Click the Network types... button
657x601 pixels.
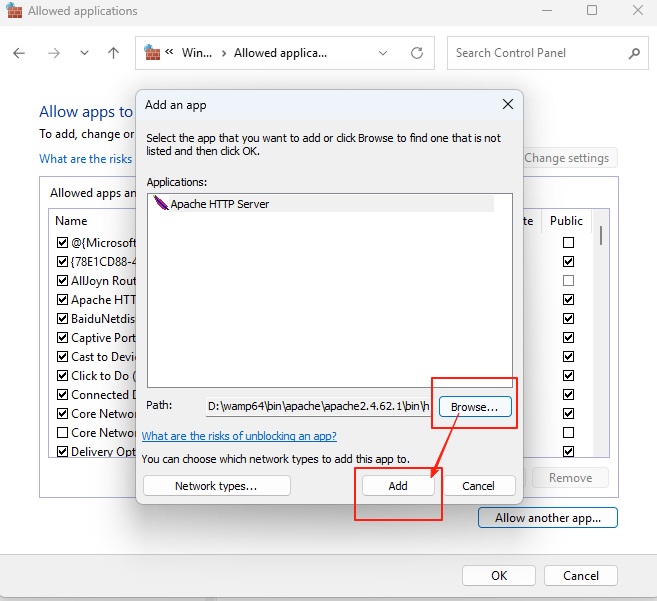pyautogui.click(x=216, y=486)
